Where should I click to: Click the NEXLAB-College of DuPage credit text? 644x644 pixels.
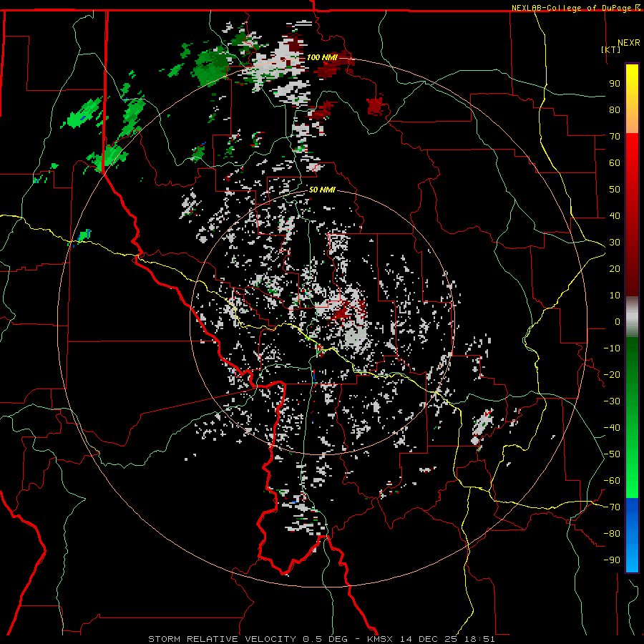(x=571, y=8)
